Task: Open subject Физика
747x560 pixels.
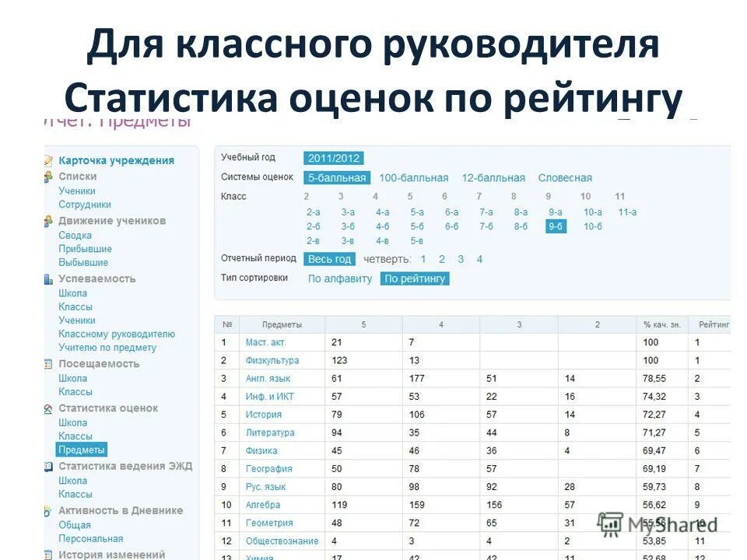Action: pos(261,451)
